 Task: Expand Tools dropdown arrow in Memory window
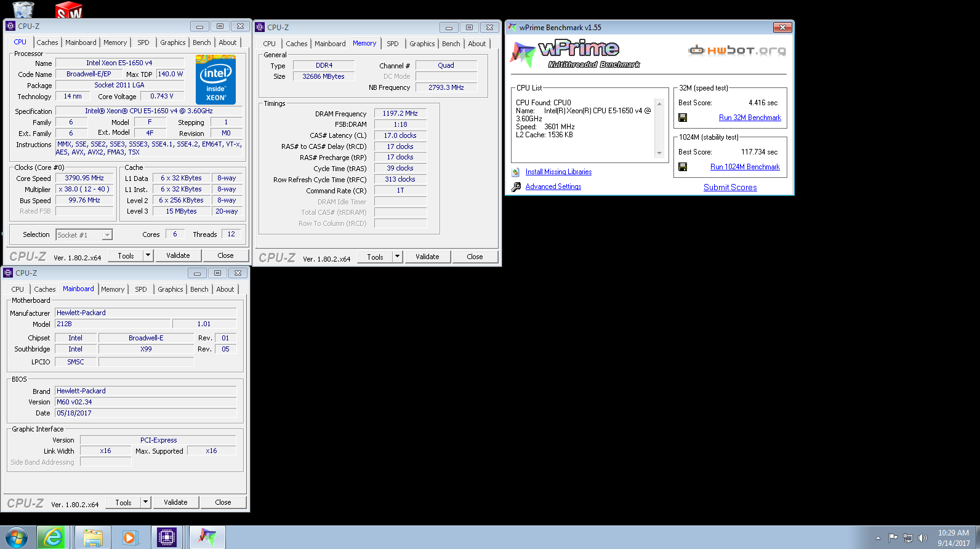397,257
